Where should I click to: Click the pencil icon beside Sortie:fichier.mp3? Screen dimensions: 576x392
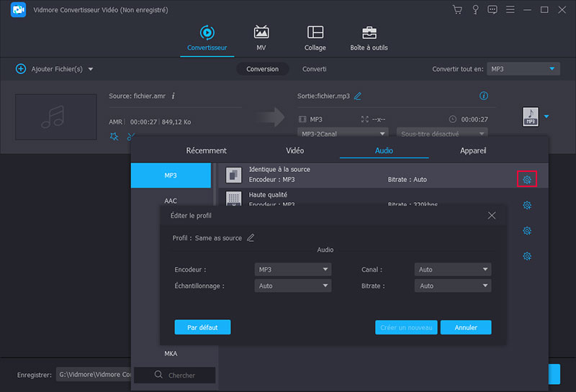point(358,96)
